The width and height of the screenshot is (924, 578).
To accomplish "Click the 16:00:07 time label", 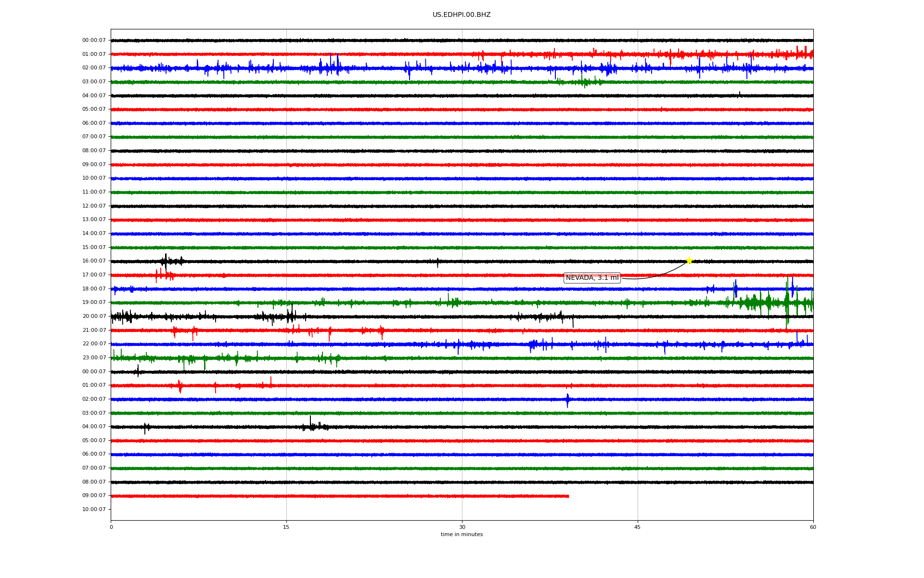I will pyautogui.click(x=94, y=261).
